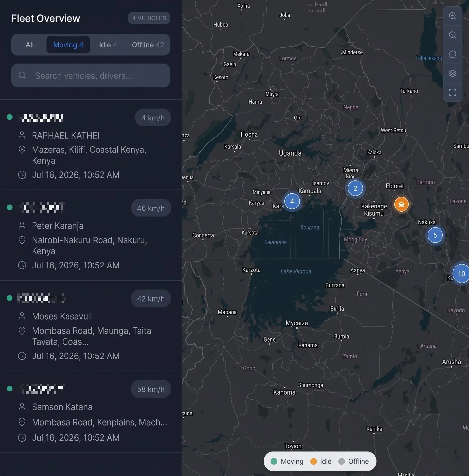The height and width of the screenshot is (476, 469).
Task: Open vehicle plate above RAPHAEL KATHEI
Action: 42,118
